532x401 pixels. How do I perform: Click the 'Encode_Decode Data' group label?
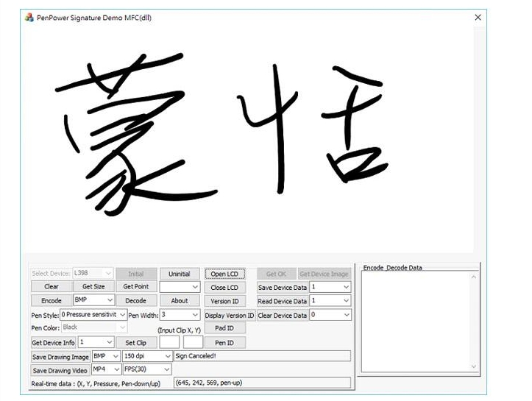pyautogui.click(x=392, y=268)
